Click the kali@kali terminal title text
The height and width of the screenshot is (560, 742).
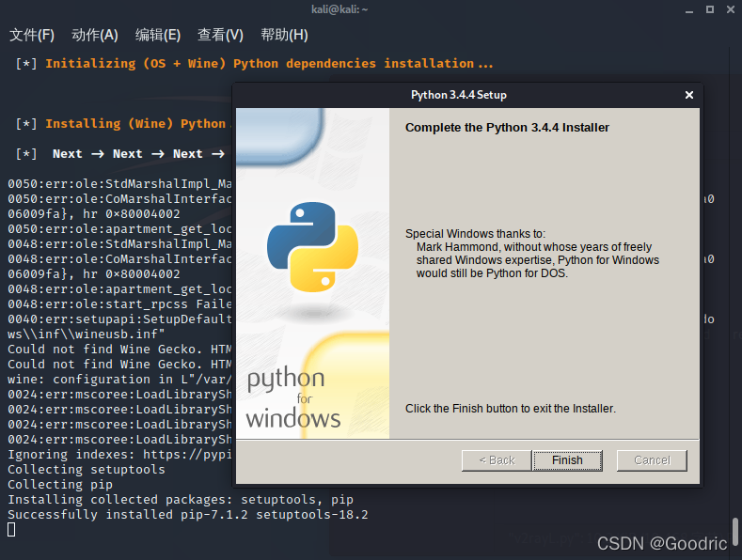tap(339, 9)
